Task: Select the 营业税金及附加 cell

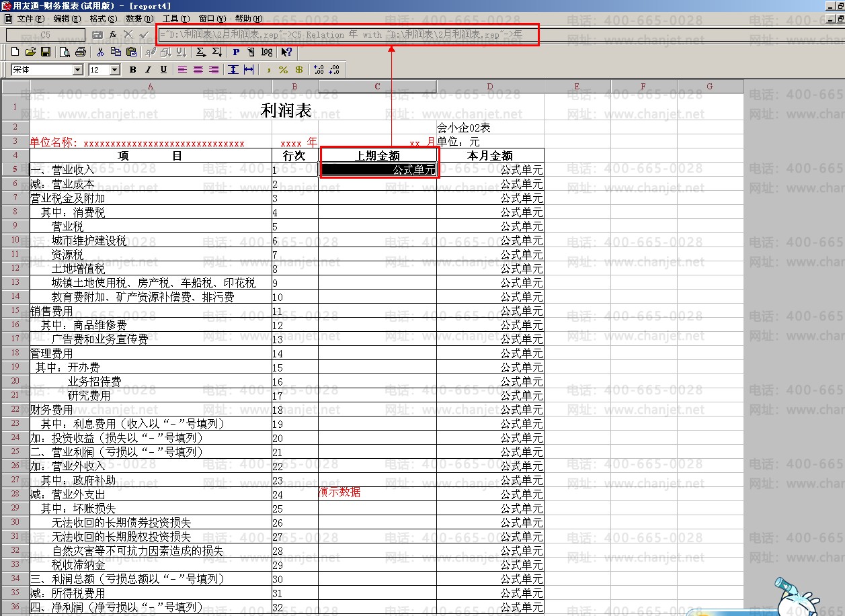Action: tap(151, 198)
